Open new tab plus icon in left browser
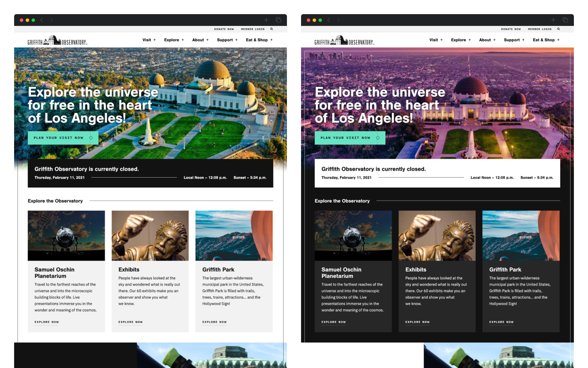 (x=266, y=20)
